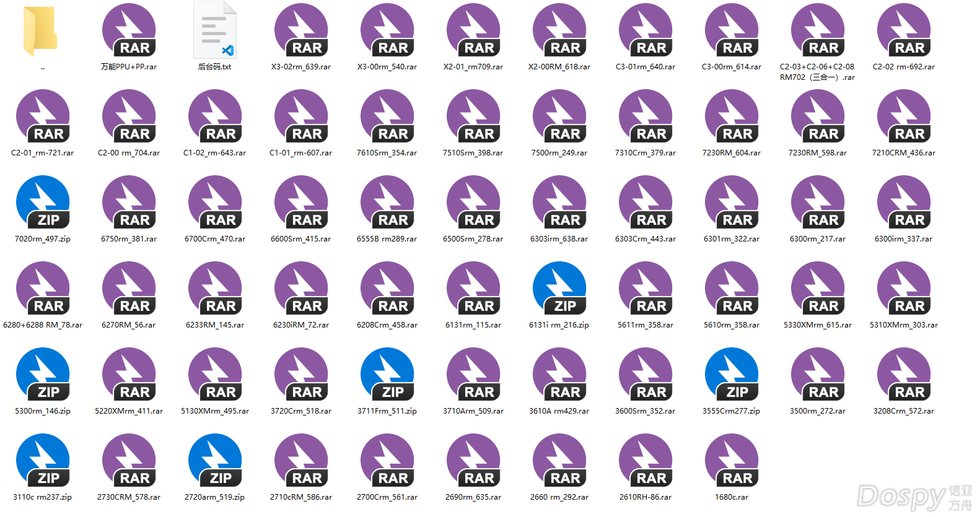Select the 3711Frm_511.zip ZIP icon

click(x=387, y=374)
